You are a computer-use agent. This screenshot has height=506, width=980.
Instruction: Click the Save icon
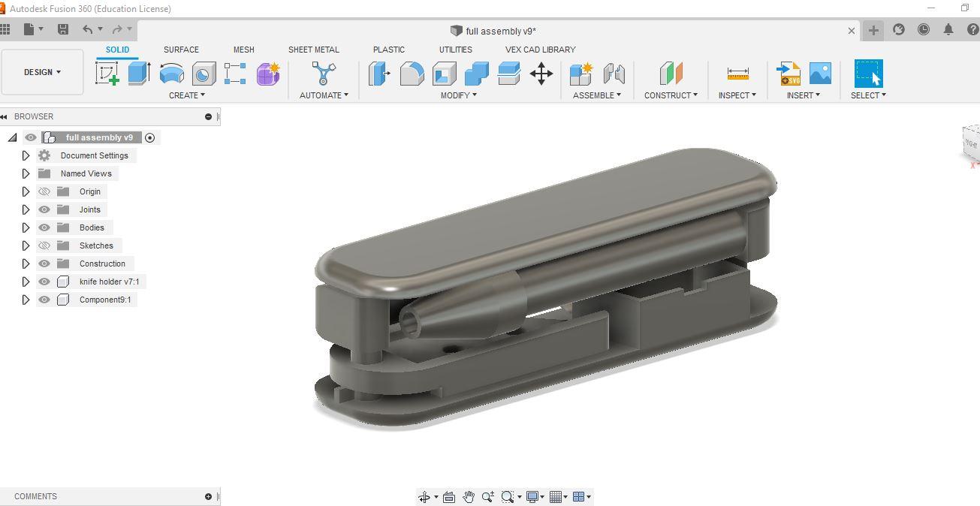(63, 29)
